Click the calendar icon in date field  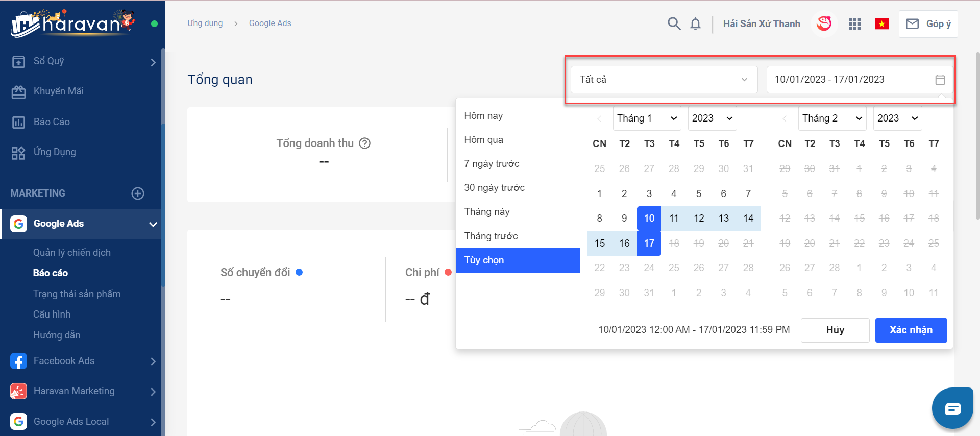click(x=940, y=80)
